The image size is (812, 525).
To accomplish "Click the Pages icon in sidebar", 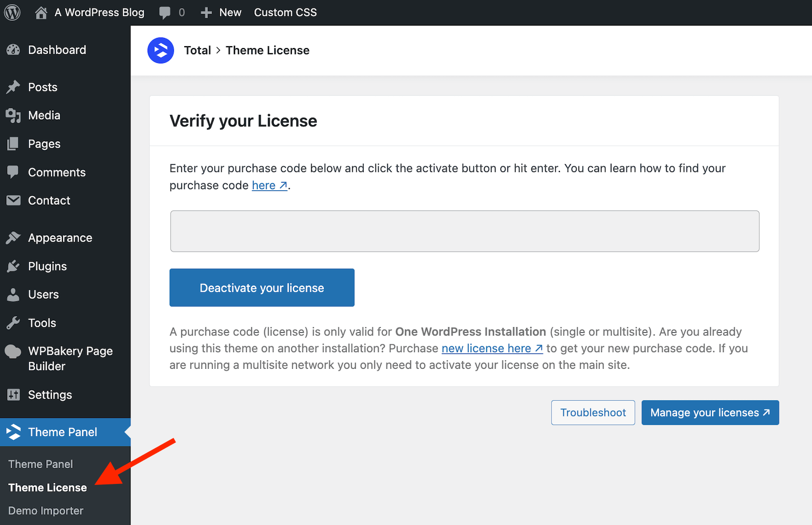I will (13, 144).
